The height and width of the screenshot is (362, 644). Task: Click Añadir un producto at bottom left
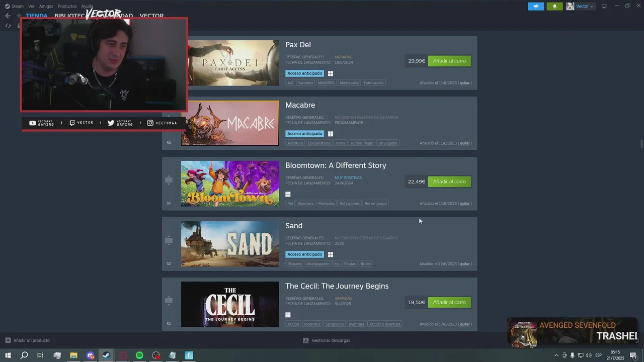[x=27, y=340]
